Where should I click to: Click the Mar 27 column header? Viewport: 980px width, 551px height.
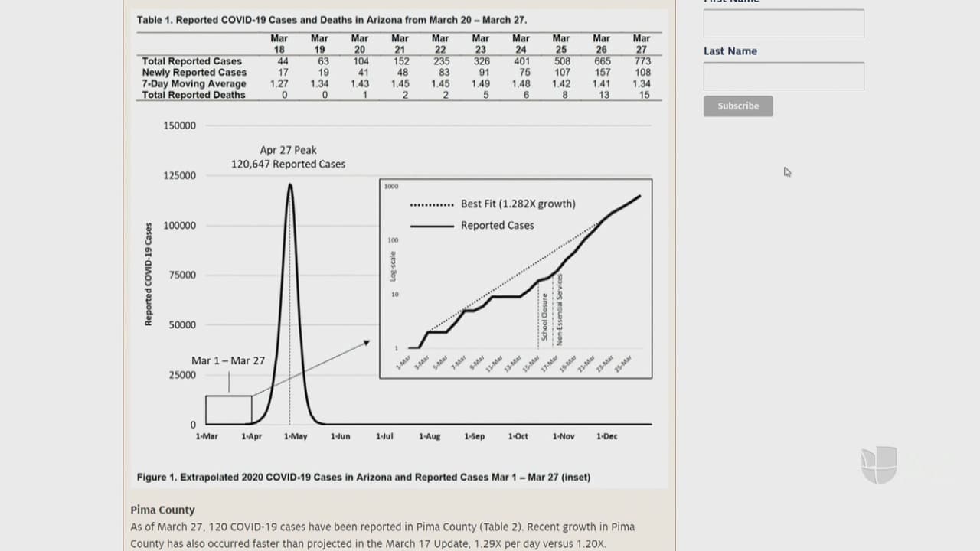pos(642,44)
